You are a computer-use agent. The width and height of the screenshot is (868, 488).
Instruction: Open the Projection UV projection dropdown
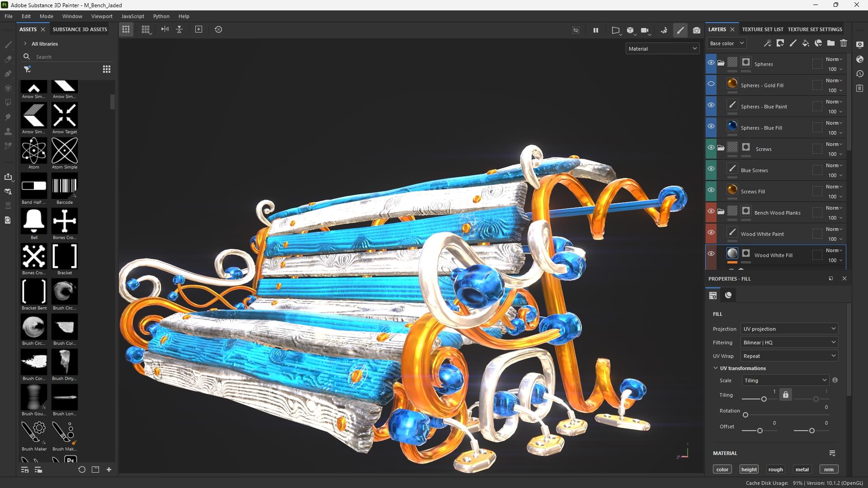coord(789,329)
